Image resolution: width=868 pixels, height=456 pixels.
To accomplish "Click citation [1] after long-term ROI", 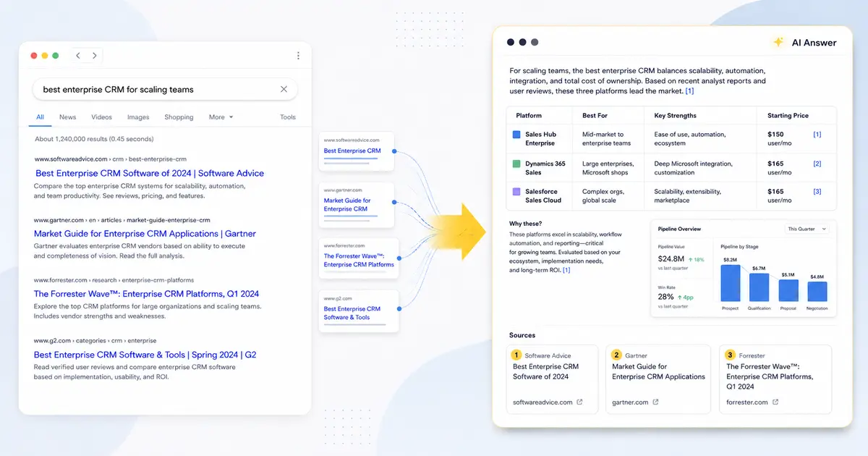I will 566,270.
